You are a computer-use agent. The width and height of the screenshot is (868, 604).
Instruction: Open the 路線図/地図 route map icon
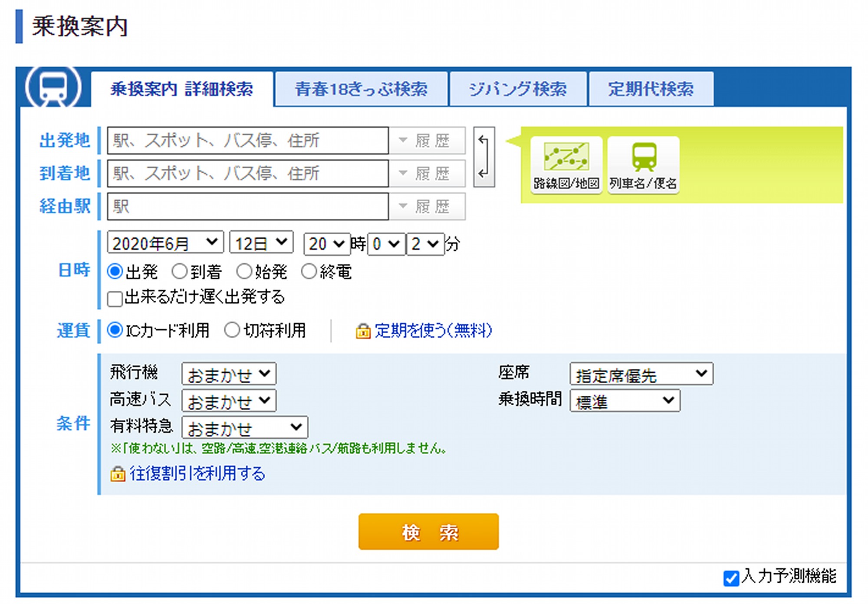[566, 165]
